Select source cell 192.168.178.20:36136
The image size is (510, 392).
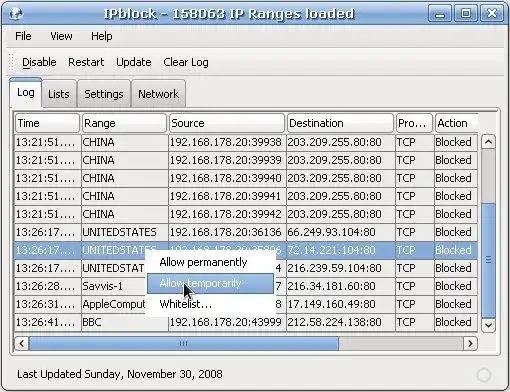pyautogui.click(x=227, y=232)
